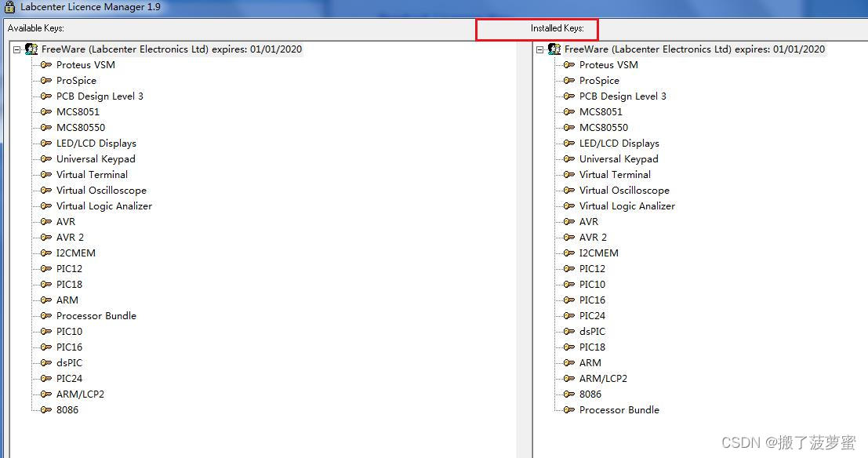Image resolution: width=868 pixels, height=458 pixels.
Task: Select MCS8051 in Installed Keys
Action: [601, 112]
